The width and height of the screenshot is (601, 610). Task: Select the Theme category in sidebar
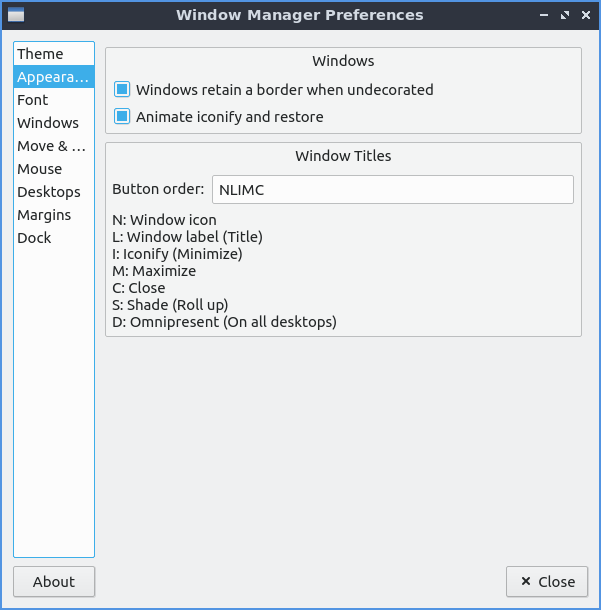pos(40,54)
